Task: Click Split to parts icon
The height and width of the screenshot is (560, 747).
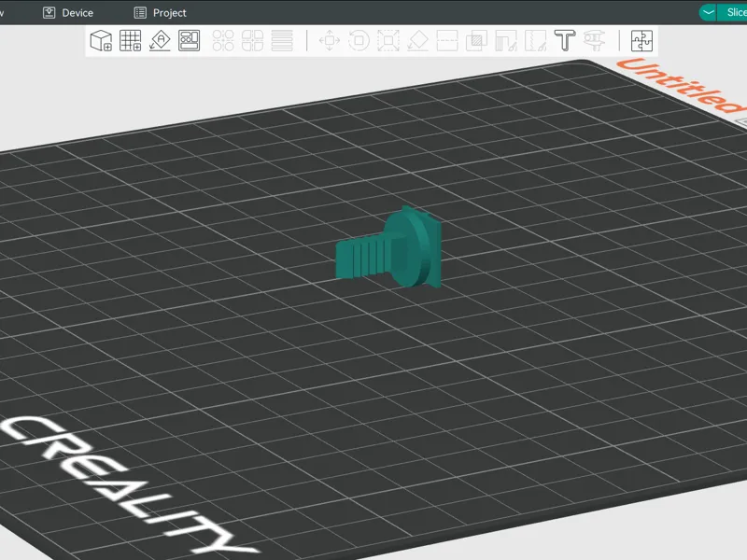Action: (252, 40)
